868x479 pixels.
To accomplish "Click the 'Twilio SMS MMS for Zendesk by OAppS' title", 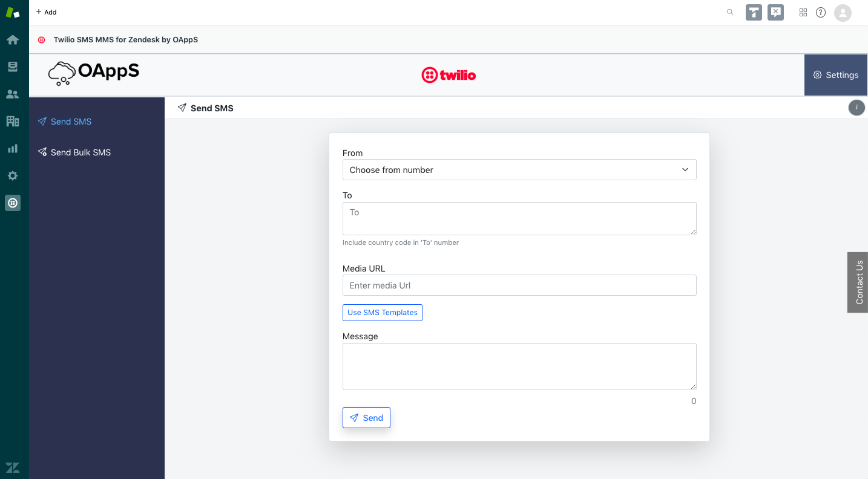I will coord(126,40).
